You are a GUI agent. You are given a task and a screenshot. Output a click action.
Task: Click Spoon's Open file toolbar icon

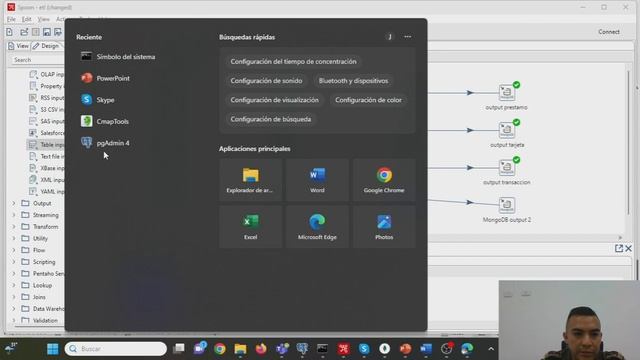24,32
